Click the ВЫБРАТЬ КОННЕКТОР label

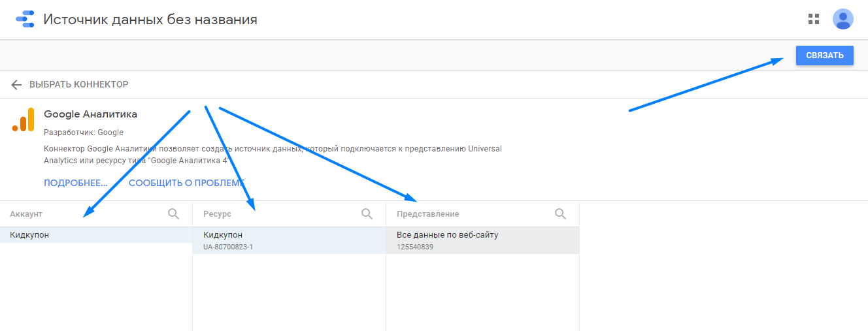78,85
